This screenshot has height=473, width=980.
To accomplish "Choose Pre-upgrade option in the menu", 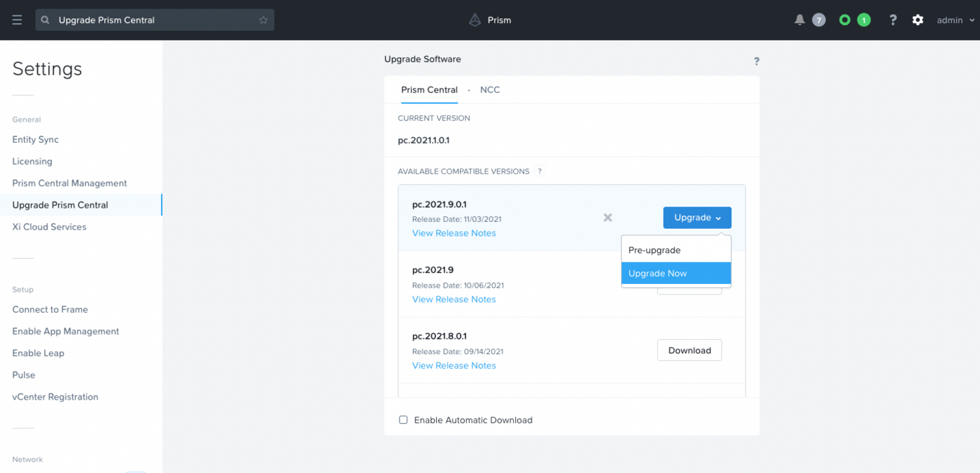I will (x=654, y=250).
